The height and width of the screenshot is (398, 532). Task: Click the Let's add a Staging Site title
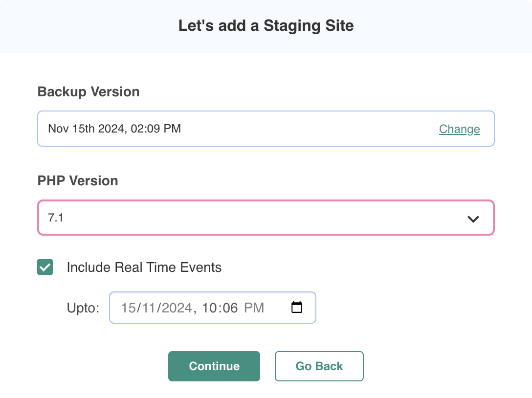[266, 26]
